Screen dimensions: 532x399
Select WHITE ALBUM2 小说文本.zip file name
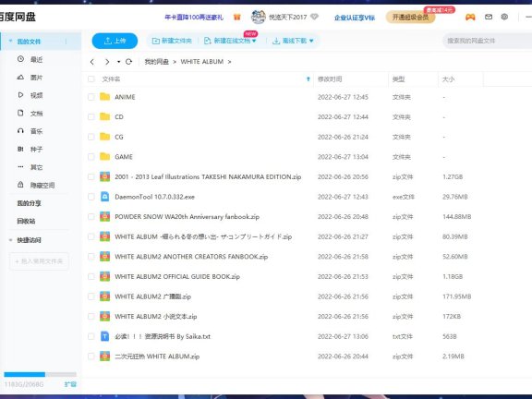(x=156, y=317)
